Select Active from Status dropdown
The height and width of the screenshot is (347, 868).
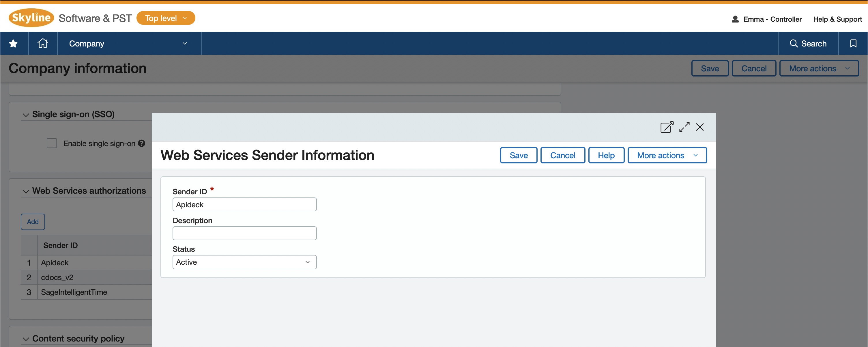pos(244,262)
